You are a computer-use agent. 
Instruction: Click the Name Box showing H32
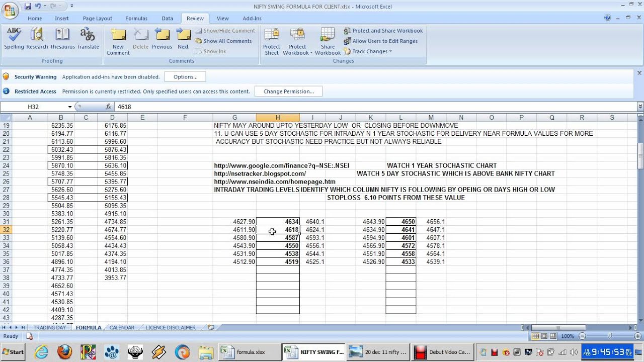pyautogui.click(x=34, y=107)
